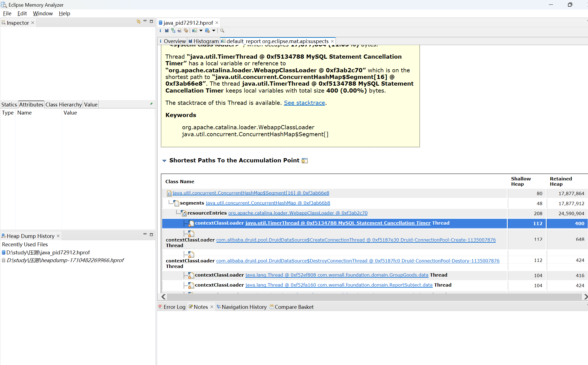Click the See stacktrace link
Image resolution: width=588 pixels, height=365 pixels.
(x=304, y=103)
